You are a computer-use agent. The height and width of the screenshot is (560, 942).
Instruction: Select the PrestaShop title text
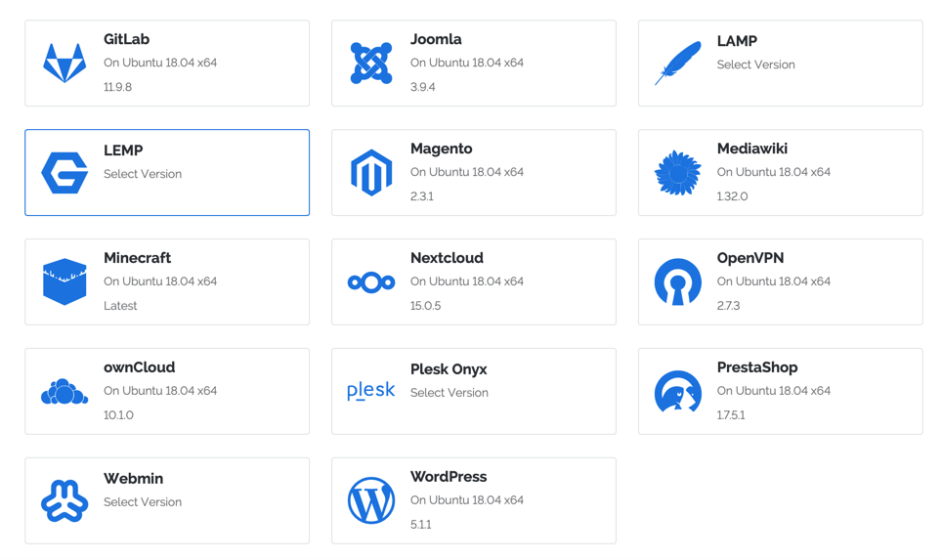(x=757, y=367)
